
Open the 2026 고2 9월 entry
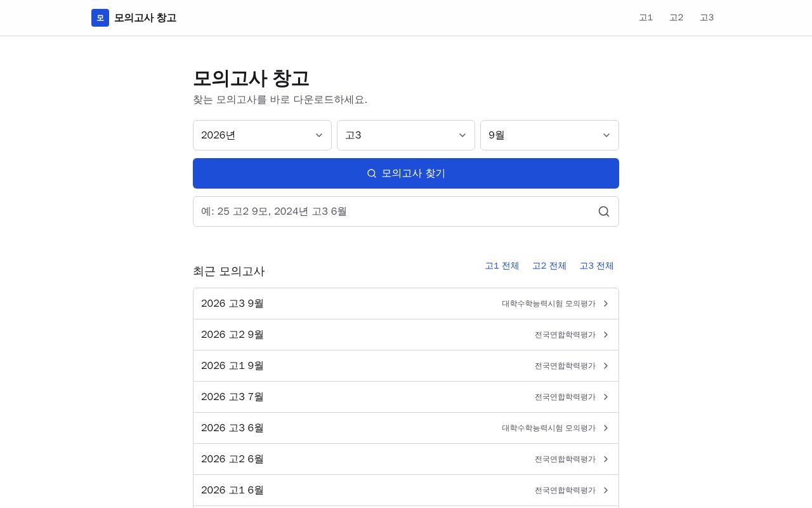406,335
